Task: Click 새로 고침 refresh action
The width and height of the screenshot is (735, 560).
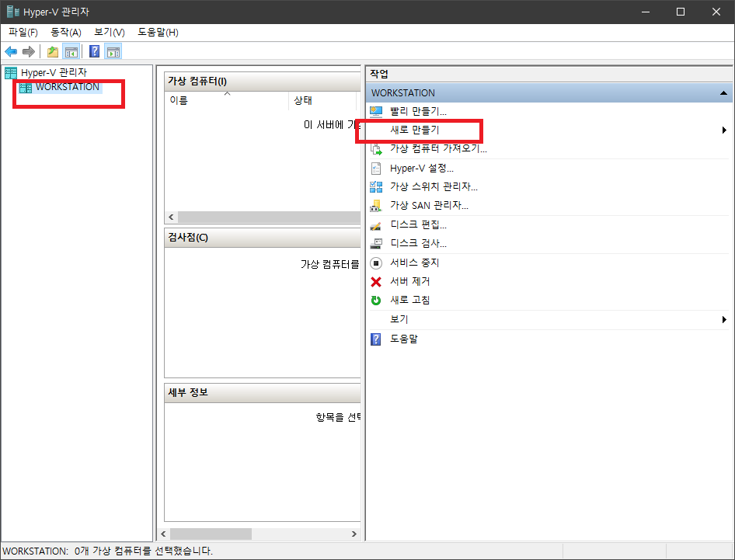Action: pyautogui.click(x=409, y=301)
